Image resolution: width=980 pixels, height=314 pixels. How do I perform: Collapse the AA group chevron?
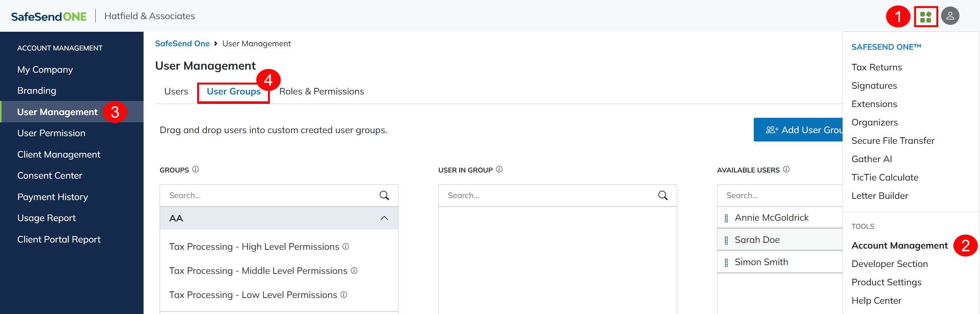coord(384,218)
